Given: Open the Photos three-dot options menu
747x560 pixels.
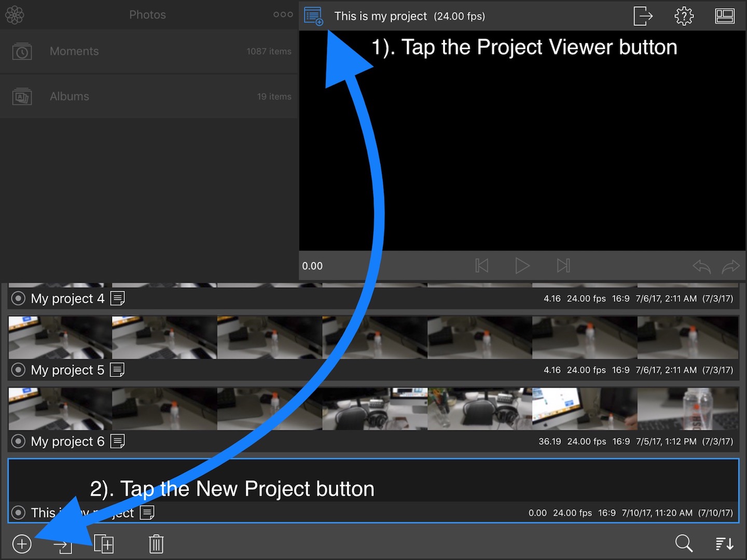Looking at the screenshot, I should pos(283,15).
